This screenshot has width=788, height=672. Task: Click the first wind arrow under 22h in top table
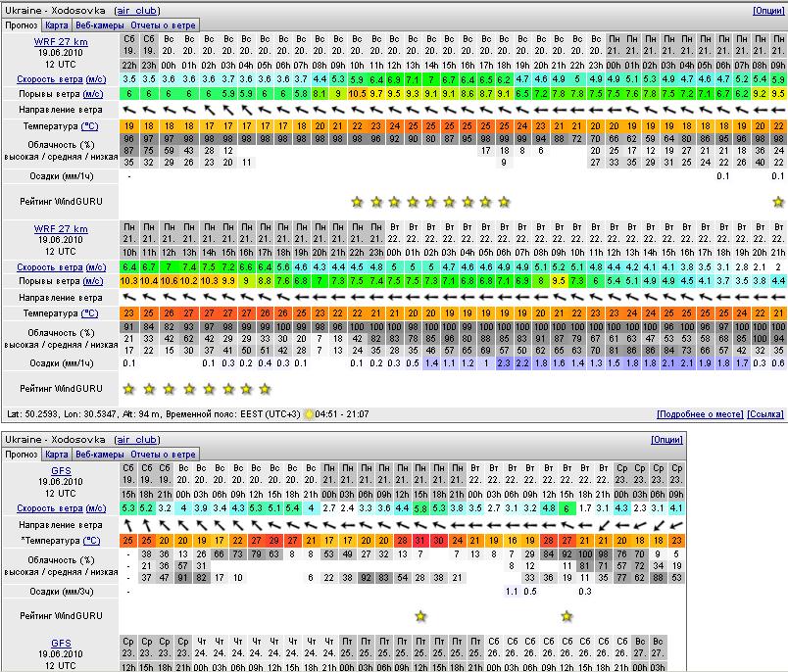(128, 110)
